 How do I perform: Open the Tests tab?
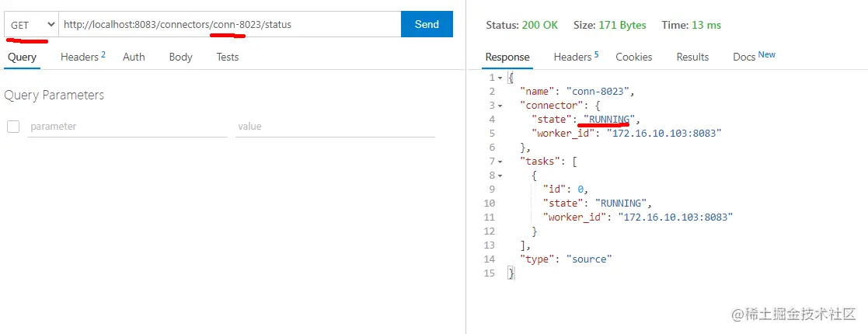[x=228, y=57]
